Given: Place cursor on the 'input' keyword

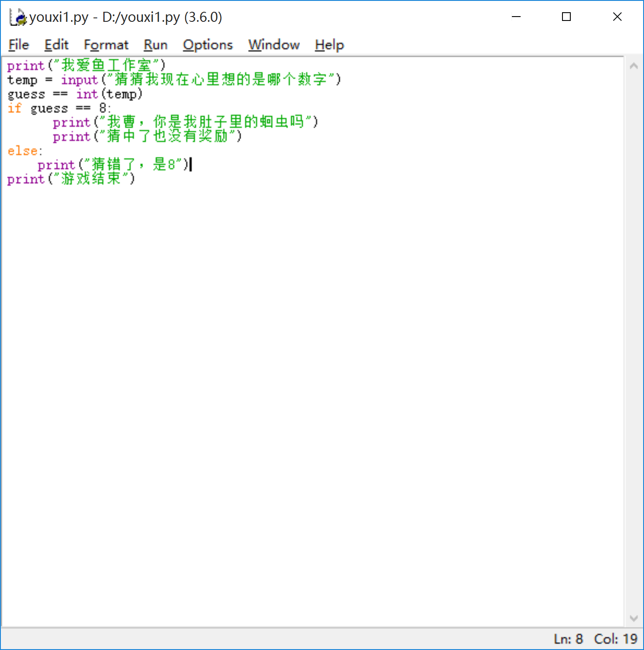Looking at the screenshot, I should tap(79, 80).
